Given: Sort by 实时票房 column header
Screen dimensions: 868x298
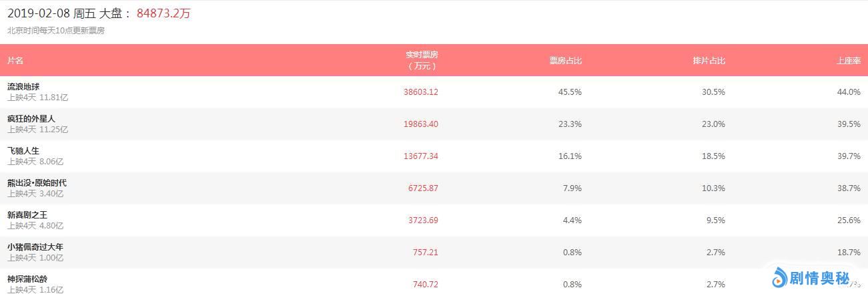Looking at the screenshot, I should pos(422,60).
